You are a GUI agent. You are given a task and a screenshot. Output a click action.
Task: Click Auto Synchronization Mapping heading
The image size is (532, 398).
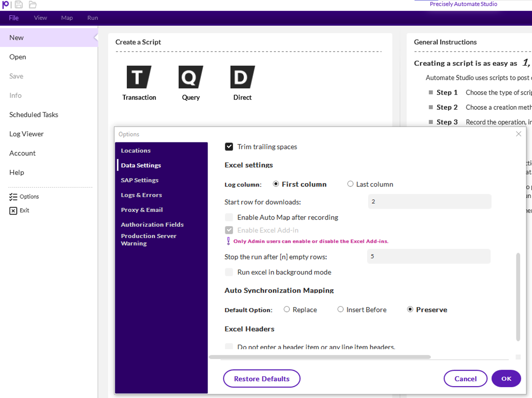point(279,291)
